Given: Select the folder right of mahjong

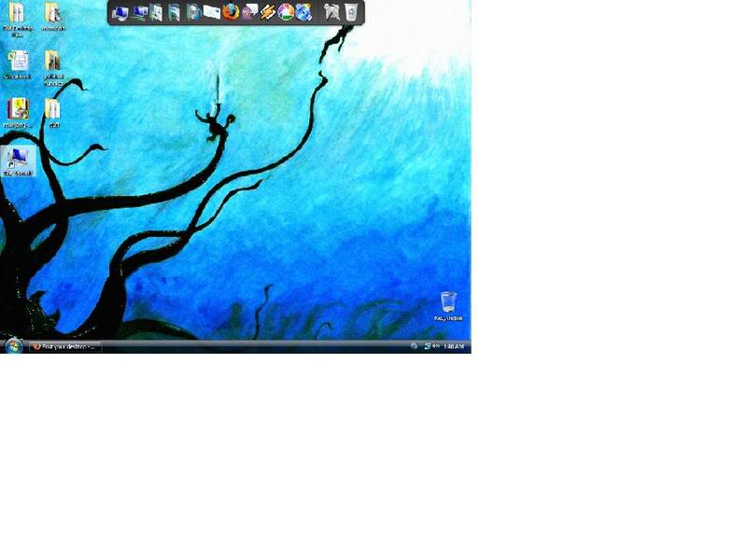Looking at the screenshot, I should [53, 113].
